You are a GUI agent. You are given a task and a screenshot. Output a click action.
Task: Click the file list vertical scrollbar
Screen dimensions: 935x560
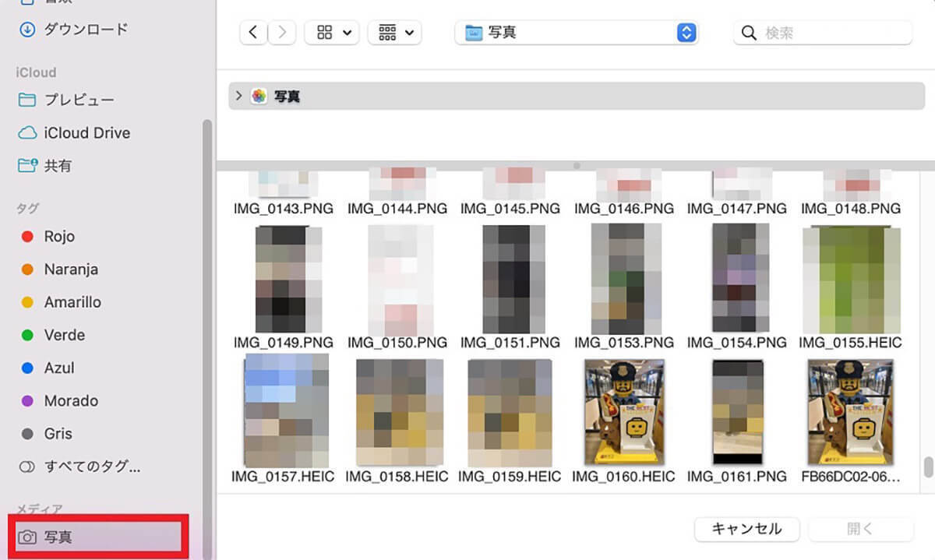coord(927,467)
